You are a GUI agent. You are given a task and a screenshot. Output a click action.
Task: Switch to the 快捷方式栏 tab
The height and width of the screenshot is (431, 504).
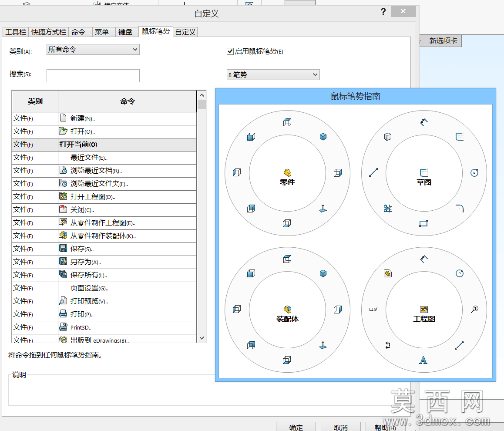[x=49, y=32]
